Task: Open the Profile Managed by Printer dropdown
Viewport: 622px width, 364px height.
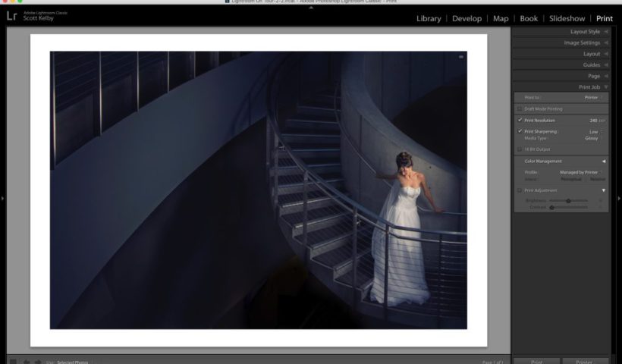Action: point(582,172)
